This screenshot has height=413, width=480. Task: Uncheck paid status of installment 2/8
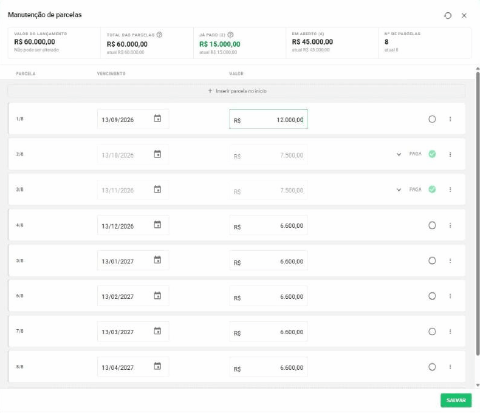[x=432, y=154]
